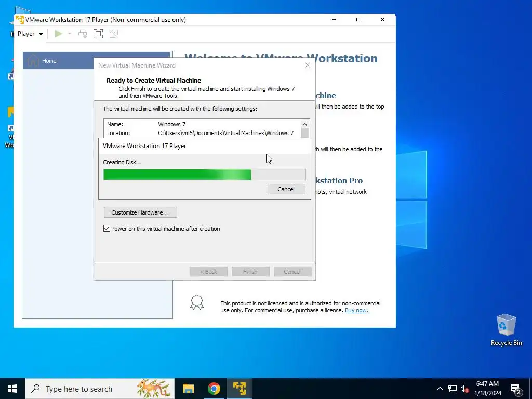Screen dimensions: 532x399
Task: Open the network status tray icon
Action: tap(453, 389)
